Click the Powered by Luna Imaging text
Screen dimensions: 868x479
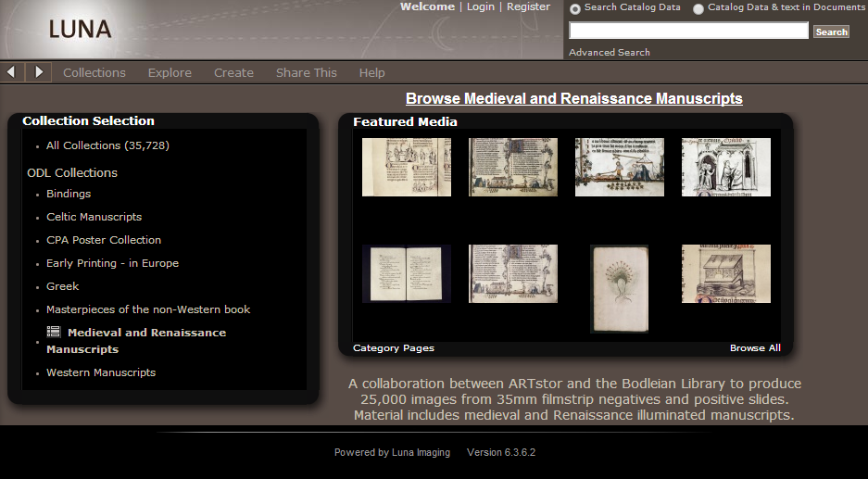(392, 452)
